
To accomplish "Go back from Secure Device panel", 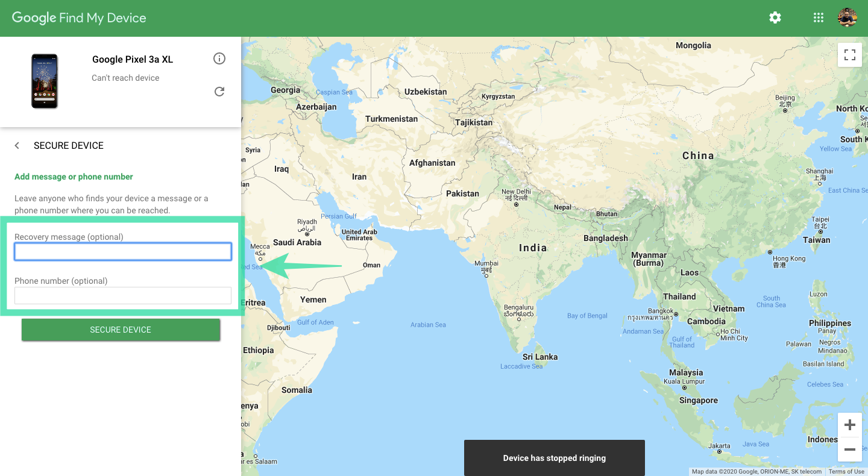I will pyautogui.click(x=17, y=146).
